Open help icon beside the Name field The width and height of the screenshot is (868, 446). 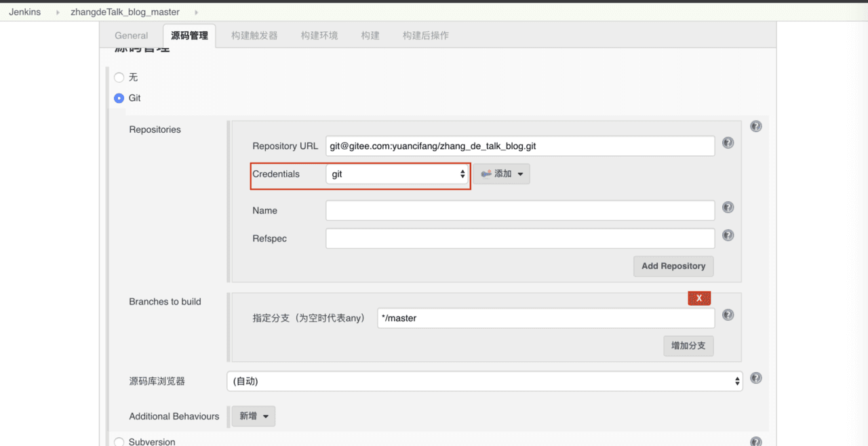728,207
